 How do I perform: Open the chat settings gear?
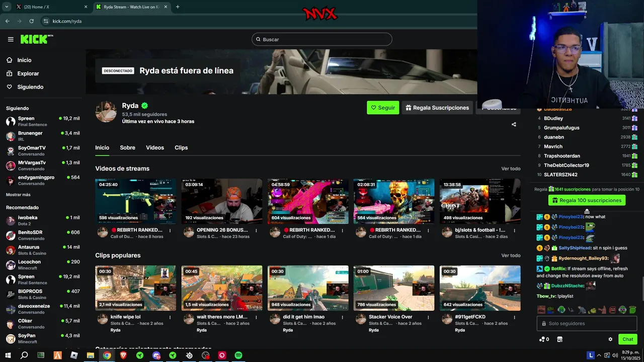click(x=610, y=339)
